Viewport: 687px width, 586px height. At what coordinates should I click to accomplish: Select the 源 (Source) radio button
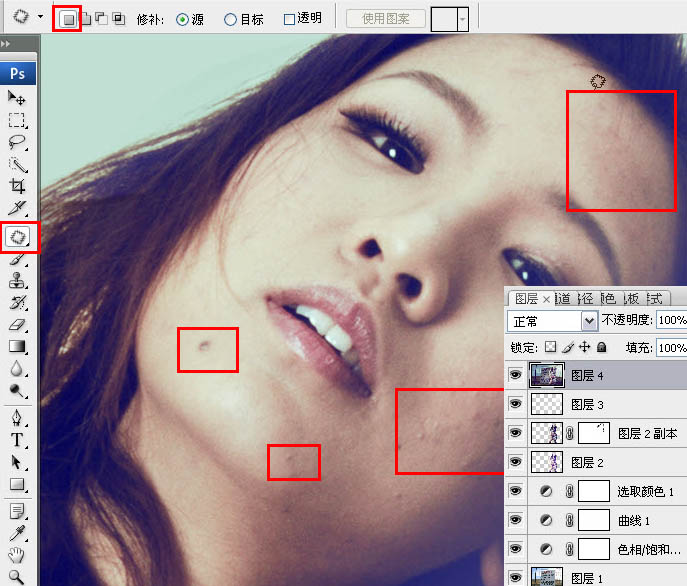click(x=182, y=19)
